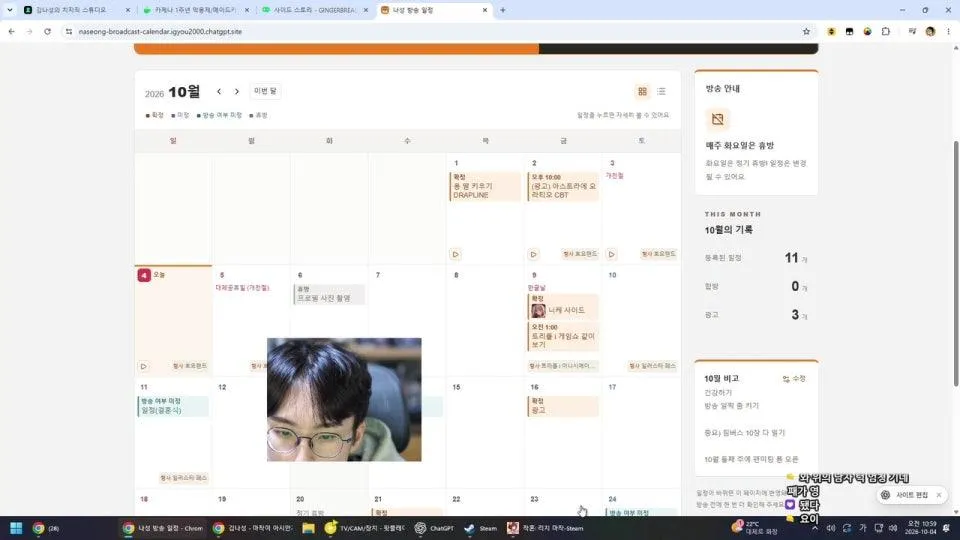Go to previous month with left chevron

click(x=219, y=91)
